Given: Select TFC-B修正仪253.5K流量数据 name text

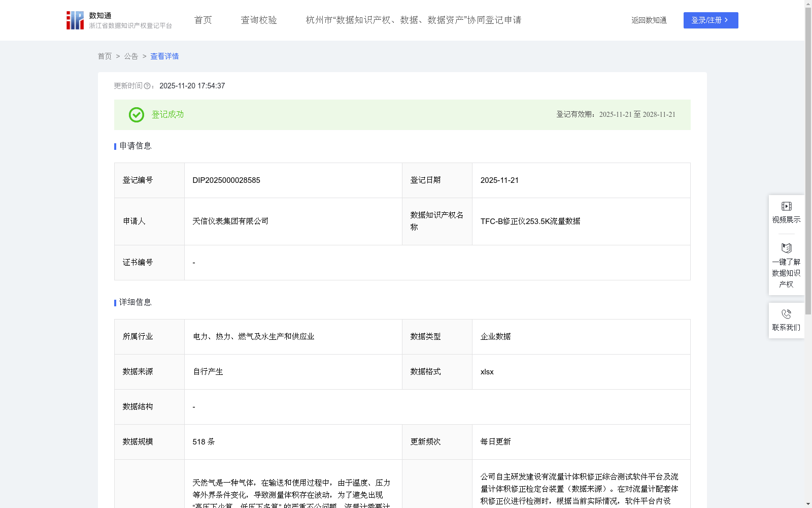Looking at the screenshot, I should (530, 221).
